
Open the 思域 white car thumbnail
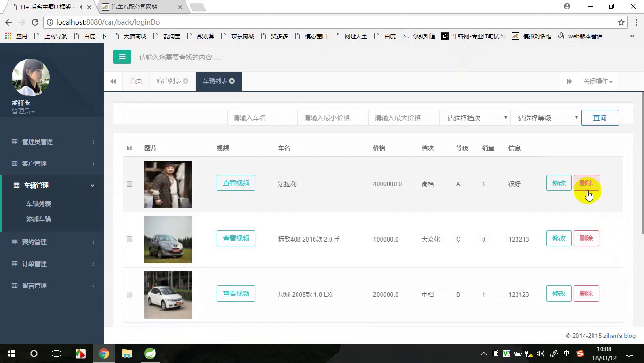coord(168,294)
